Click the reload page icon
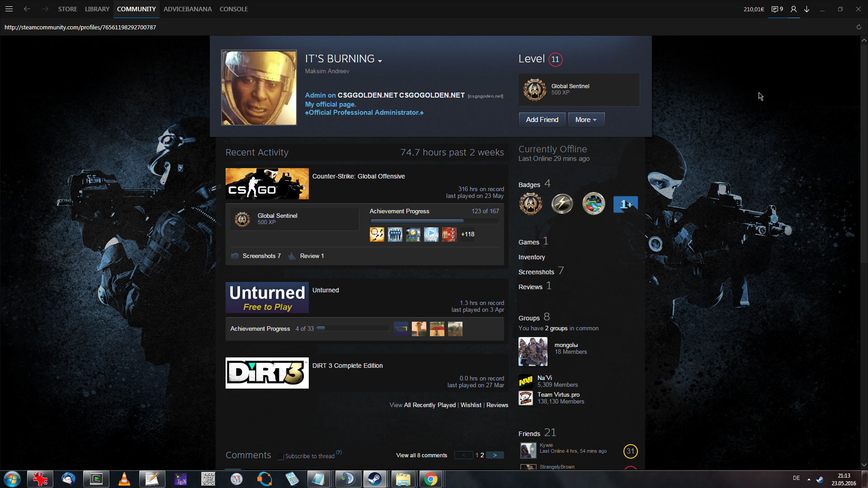868x488 pixels. click(859, 27)
